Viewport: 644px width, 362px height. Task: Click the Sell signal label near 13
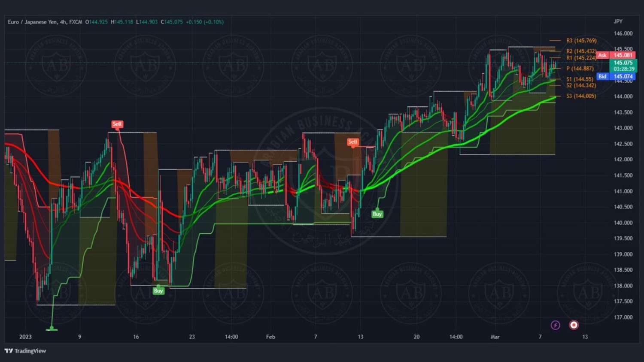tap(352, 142)
